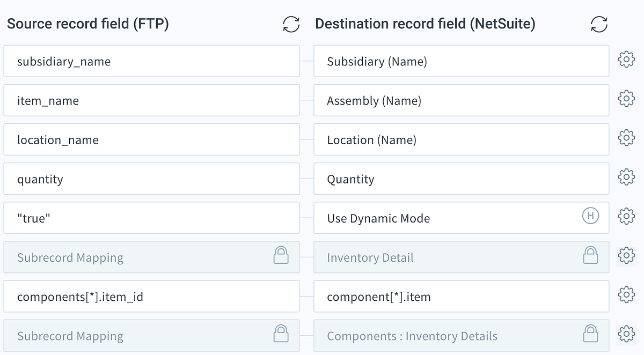Screen dimensions: 644x355
Task: Click lock icon on Components : Inventory Details
Action: point(590,334)
